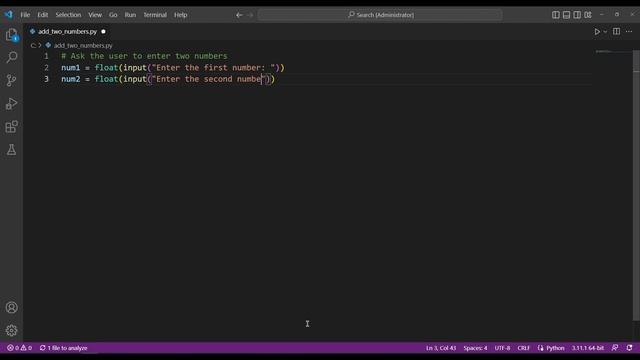Viewport: 640px width, 360px height.
Task: Click the num2 variable on line 3
Action: click(71, 79)
